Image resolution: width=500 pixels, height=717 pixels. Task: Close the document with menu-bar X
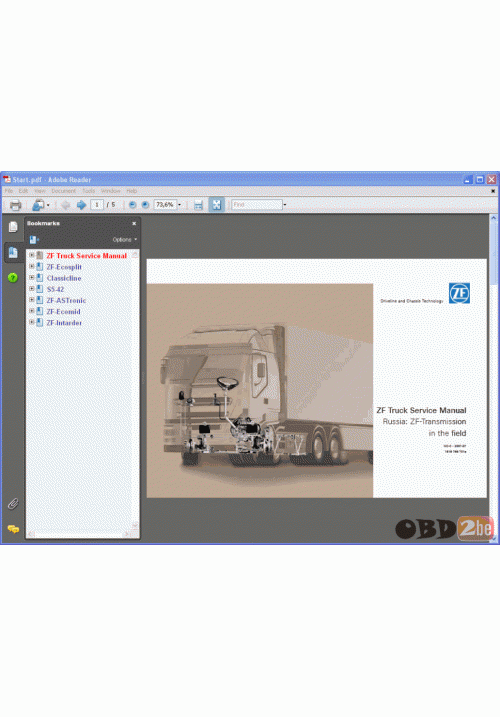493,191
